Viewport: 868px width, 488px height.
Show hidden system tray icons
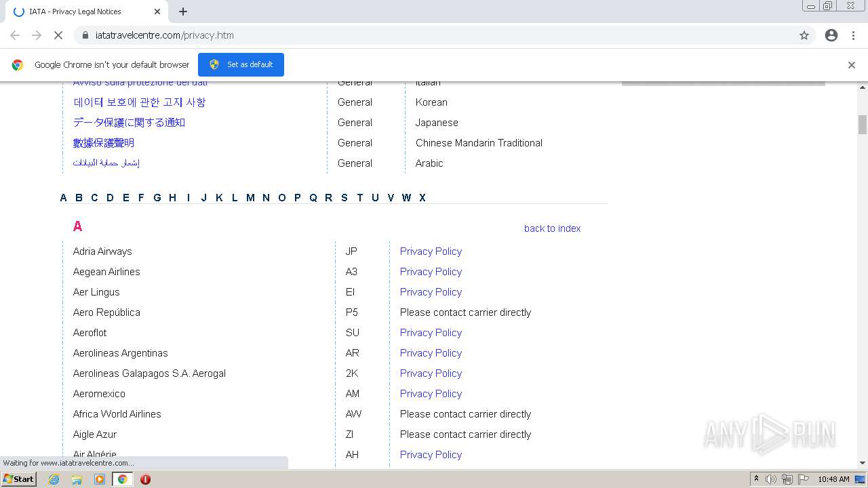(756, 479)
